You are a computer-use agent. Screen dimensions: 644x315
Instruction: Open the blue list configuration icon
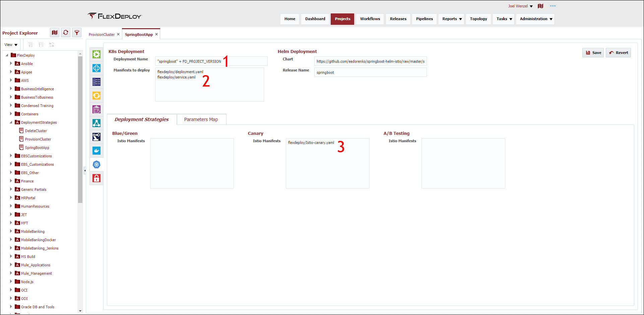tap(96, 82)
